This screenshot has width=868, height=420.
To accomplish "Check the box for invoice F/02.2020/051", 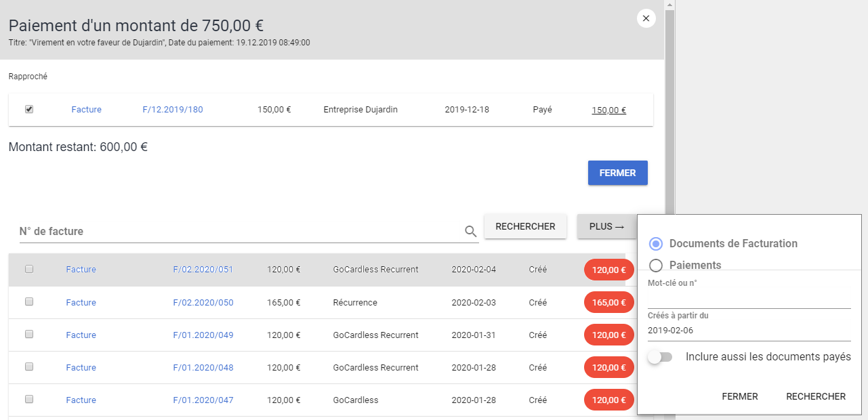I will [29, 269].
